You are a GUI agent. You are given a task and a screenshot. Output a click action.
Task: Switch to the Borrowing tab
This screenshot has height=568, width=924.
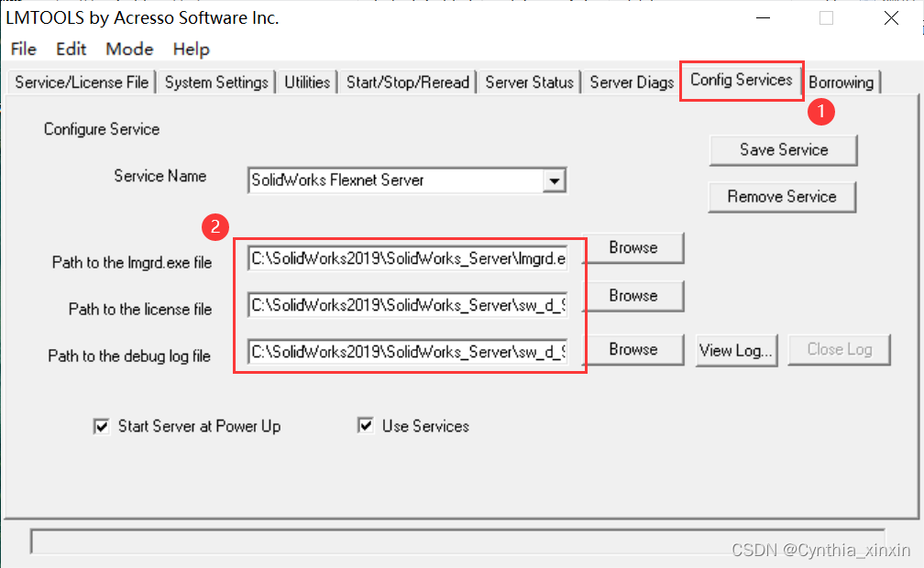coord(841,82)
